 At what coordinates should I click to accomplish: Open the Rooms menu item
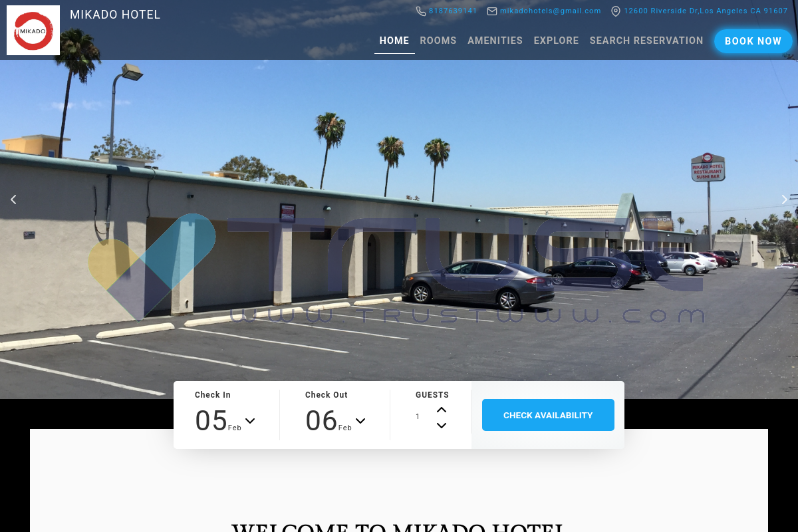click(438, 41)
